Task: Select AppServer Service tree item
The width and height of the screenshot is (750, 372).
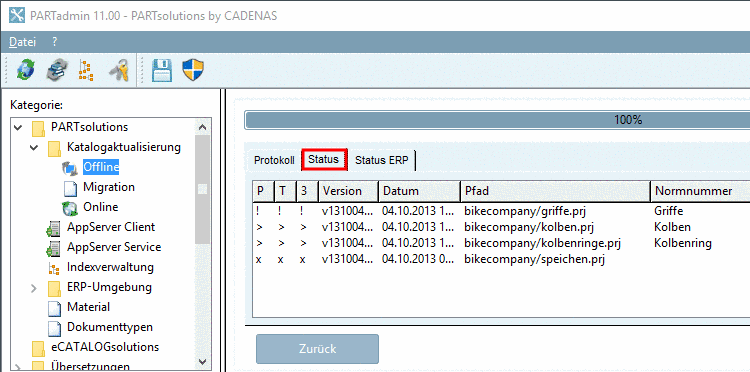Action: click(114, 248)
